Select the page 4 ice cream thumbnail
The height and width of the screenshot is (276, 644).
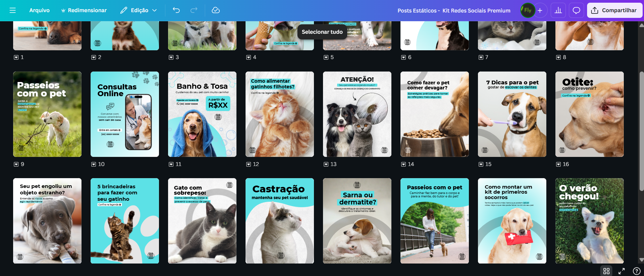(280, 36)
